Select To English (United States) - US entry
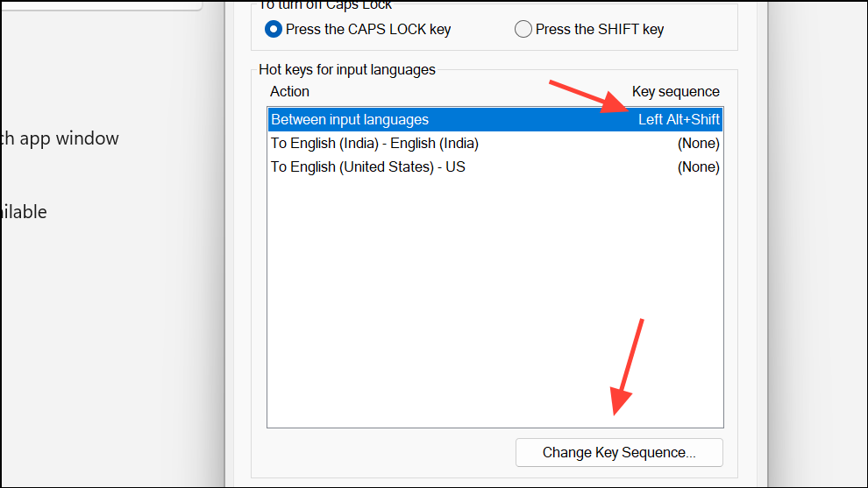 [367, 166]
